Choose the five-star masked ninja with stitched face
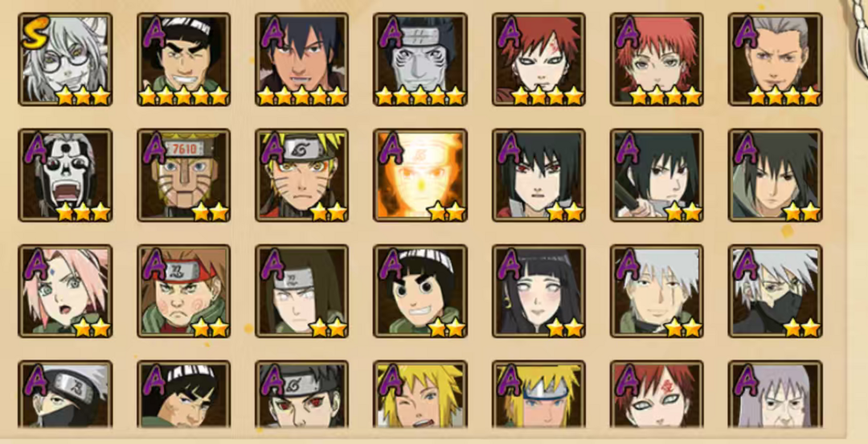This screenshot has height=444, width=868. click(x=420, y=60)
